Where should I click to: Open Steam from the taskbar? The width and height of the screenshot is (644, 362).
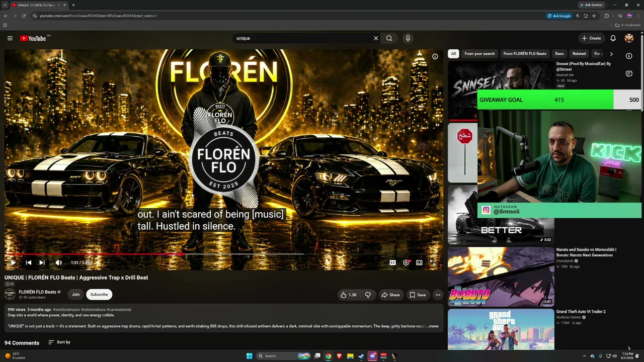(x=361, y=356)
